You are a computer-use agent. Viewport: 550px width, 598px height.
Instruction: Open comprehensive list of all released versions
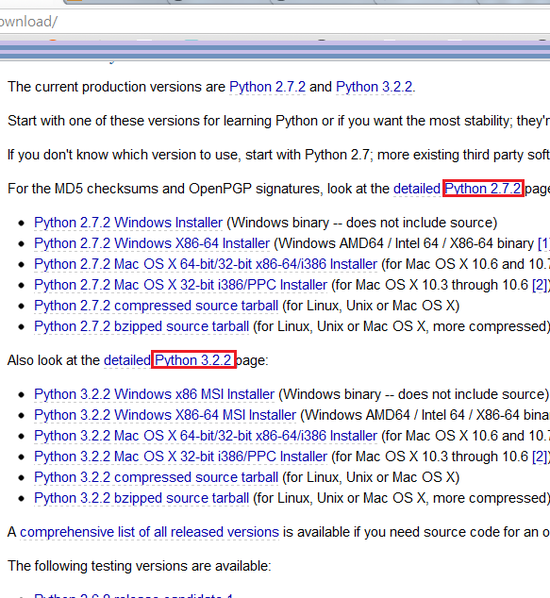click(150, 532)
